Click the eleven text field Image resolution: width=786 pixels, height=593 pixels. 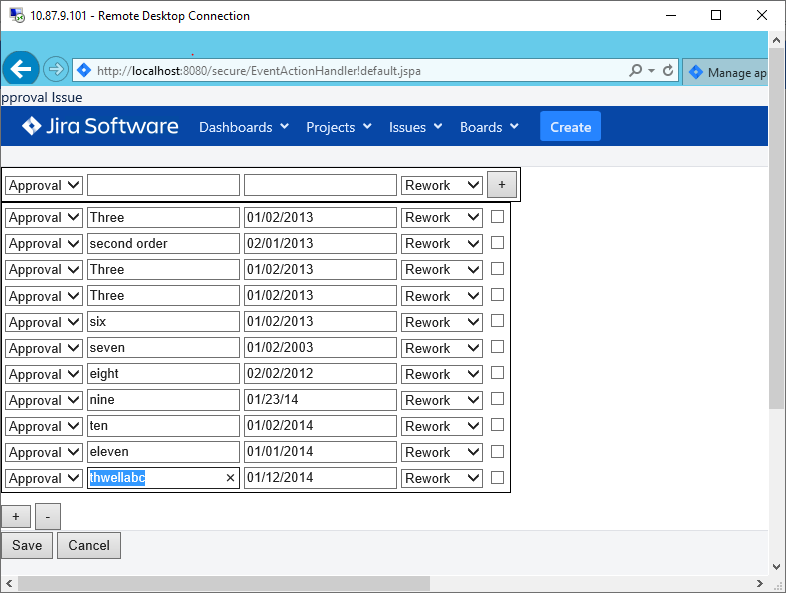point(163,452)
